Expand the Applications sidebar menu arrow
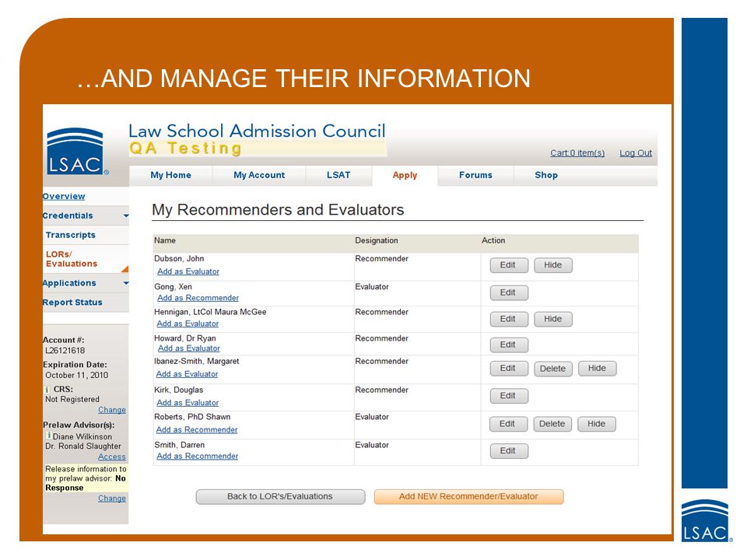 [x=126, y=283]
